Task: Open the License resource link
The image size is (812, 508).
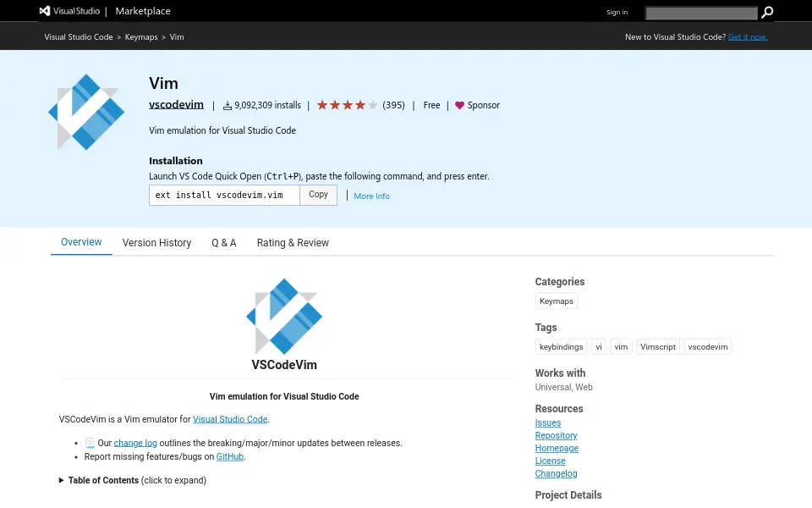Action: click(550, 461)
